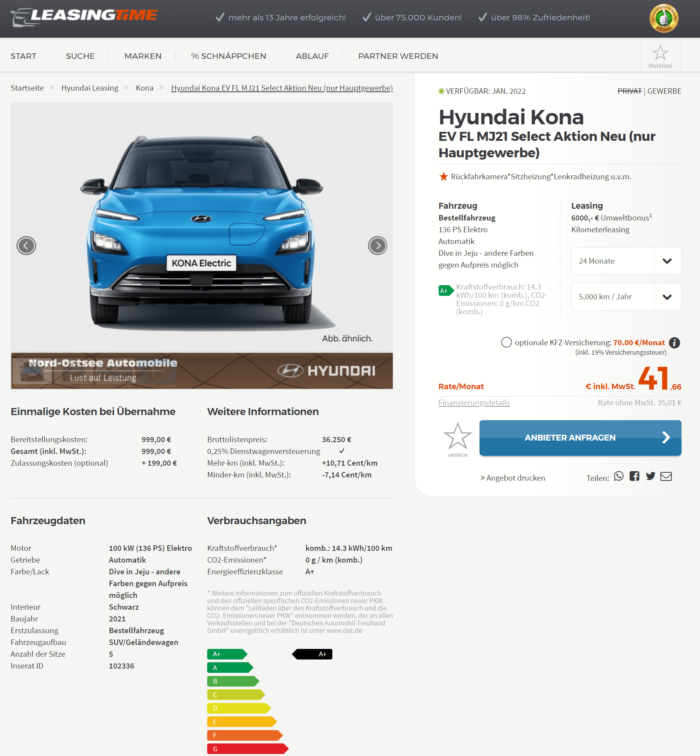Click the Dienstwagenversteuerung checkmark
700x756 pixels.
(342, 451)
